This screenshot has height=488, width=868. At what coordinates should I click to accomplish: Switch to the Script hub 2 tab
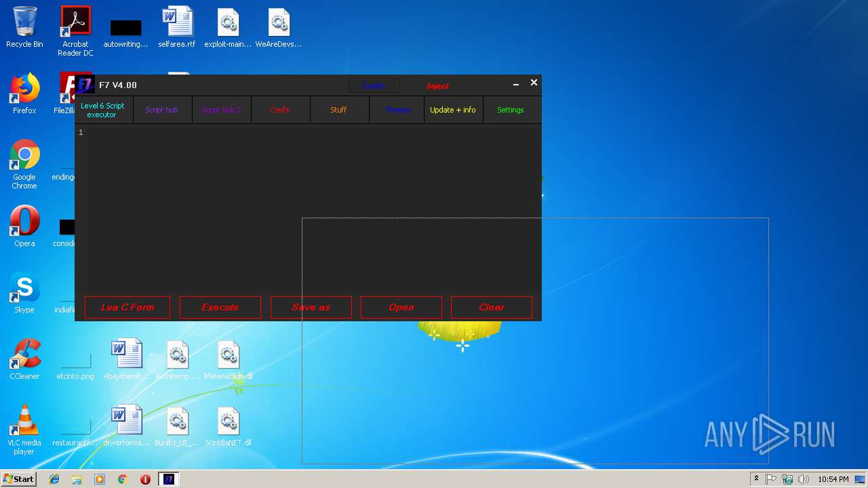(x=221, y=110)
